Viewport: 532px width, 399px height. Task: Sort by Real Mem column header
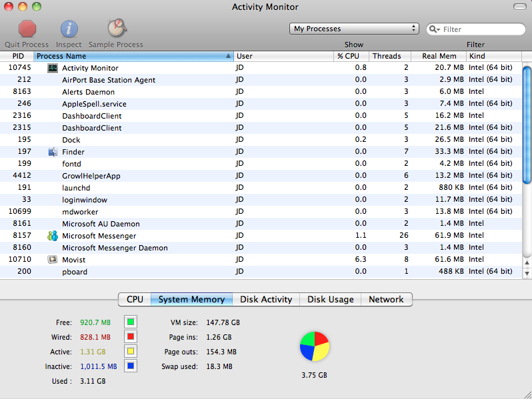pos(439,56)
